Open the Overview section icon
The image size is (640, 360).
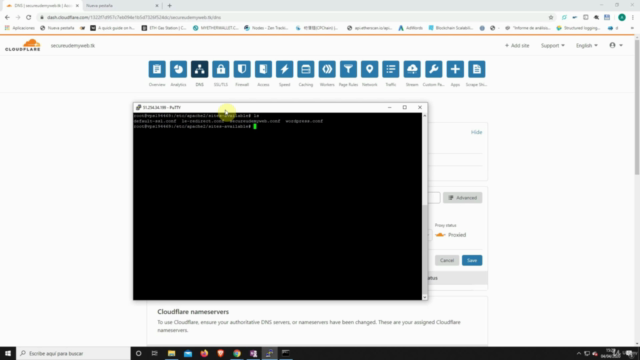pyautogui.click(x=157, y=69)
